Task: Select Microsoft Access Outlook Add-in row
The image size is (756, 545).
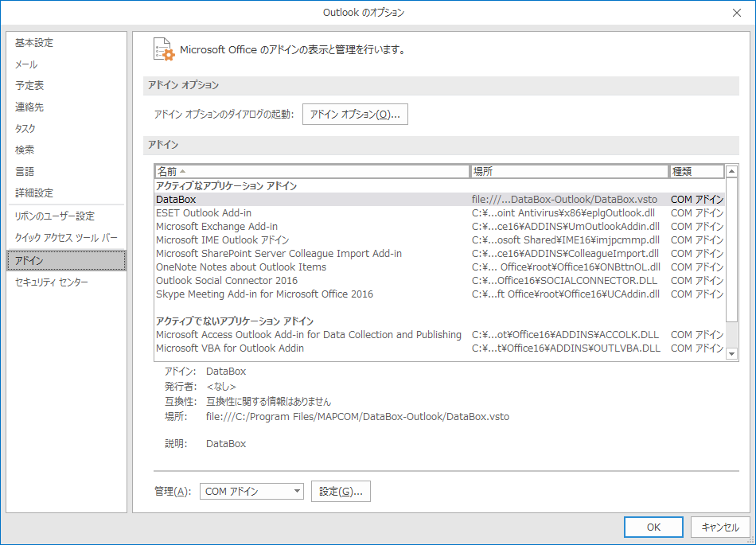Action: click(x=439, y=334)
